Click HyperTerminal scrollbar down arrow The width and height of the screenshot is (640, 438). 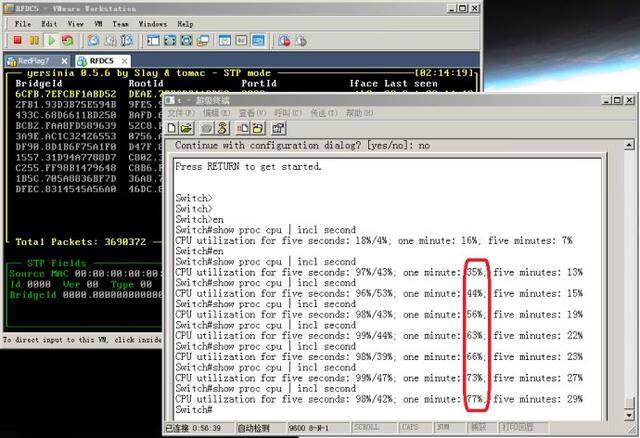629,416
